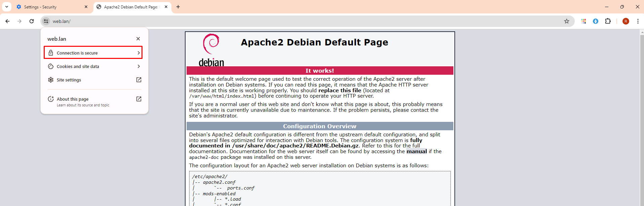Open the colorful grid extension icon
This screenshot has height=206, width=644.
(583, 21)
